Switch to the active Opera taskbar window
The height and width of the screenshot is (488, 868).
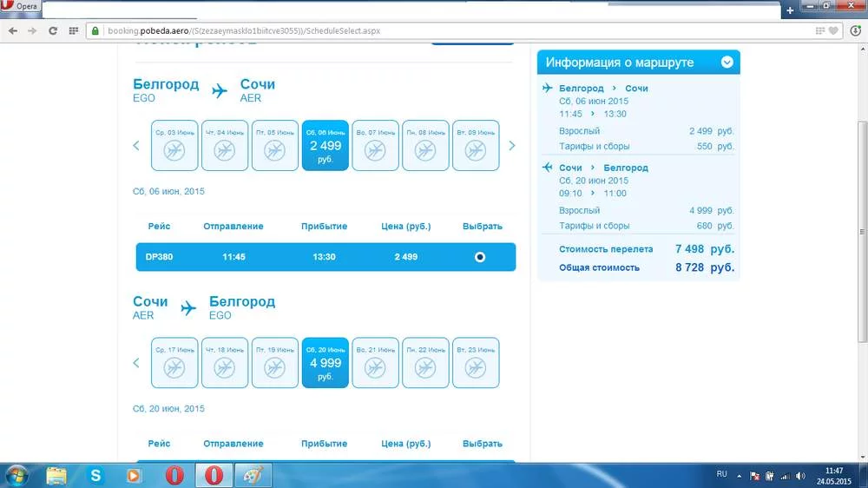tap(214, 476)
